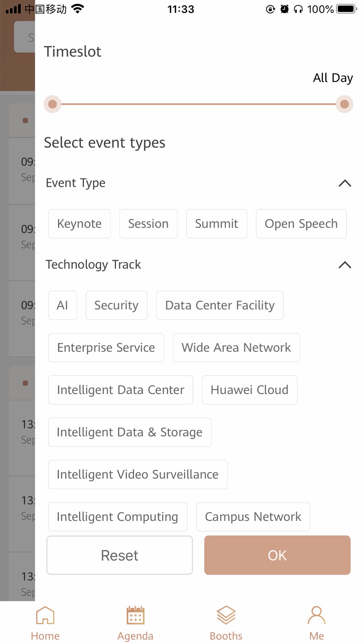Open the Booths layers icon

coord(226,615)
